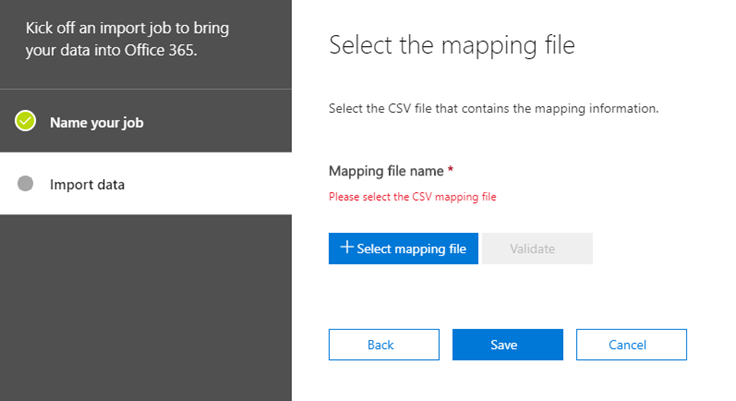The height and width of the screenshot is (401, 736).
Task: Click the red CSV mapping file error message
Action: point(412,197)
